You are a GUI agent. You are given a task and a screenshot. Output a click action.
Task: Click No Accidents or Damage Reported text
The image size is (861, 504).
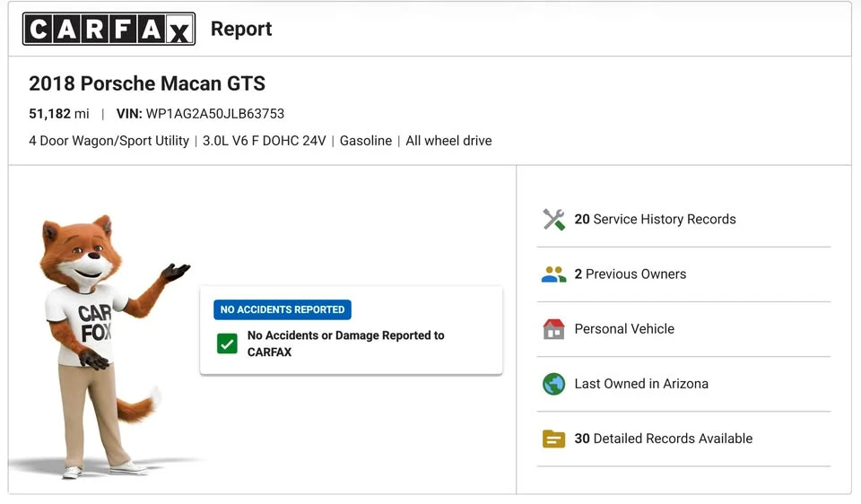[x=346, y=343]
